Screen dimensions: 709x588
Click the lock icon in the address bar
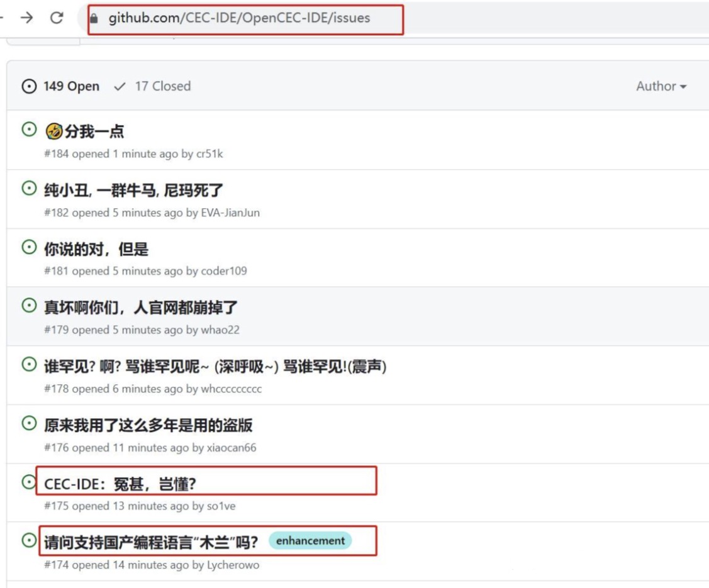coord(94,18)
